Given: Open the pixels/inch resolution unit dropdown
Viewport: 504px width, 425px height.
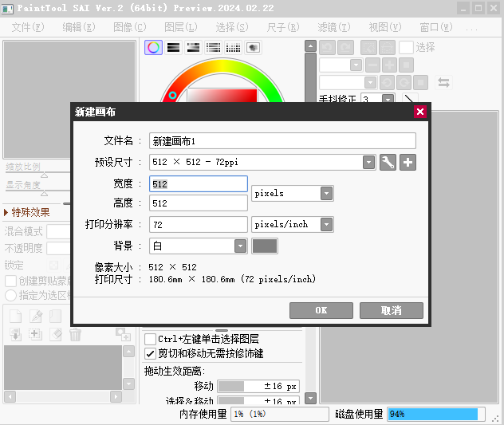Looking at the screenshot, I should coord(326,224).
